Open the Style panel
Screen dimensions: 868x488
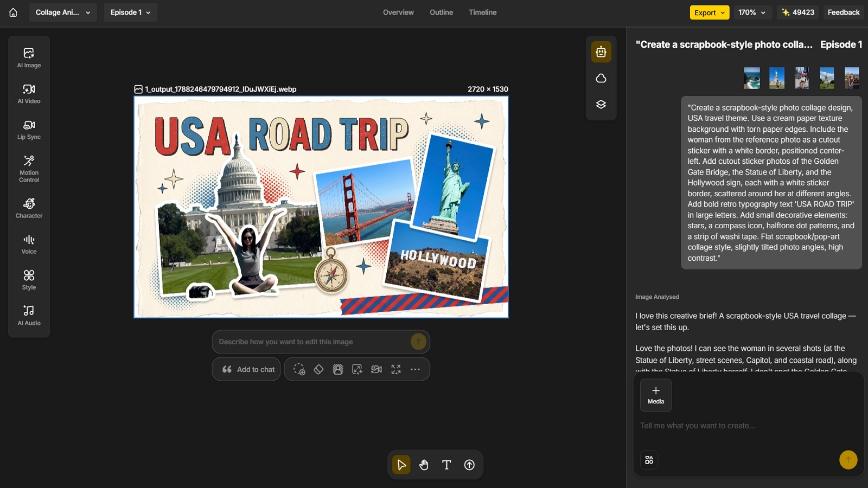click(29, 280)
